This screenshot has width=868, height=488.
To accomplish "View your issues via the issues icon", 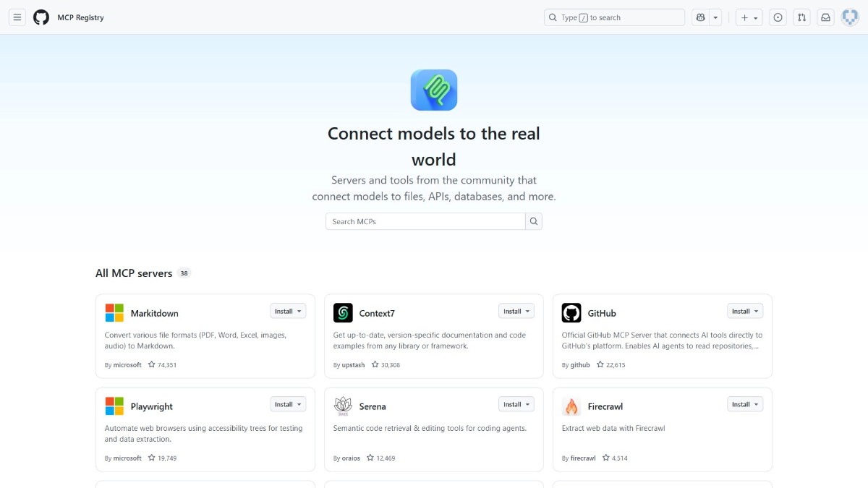I will click(x=778, y=17).
